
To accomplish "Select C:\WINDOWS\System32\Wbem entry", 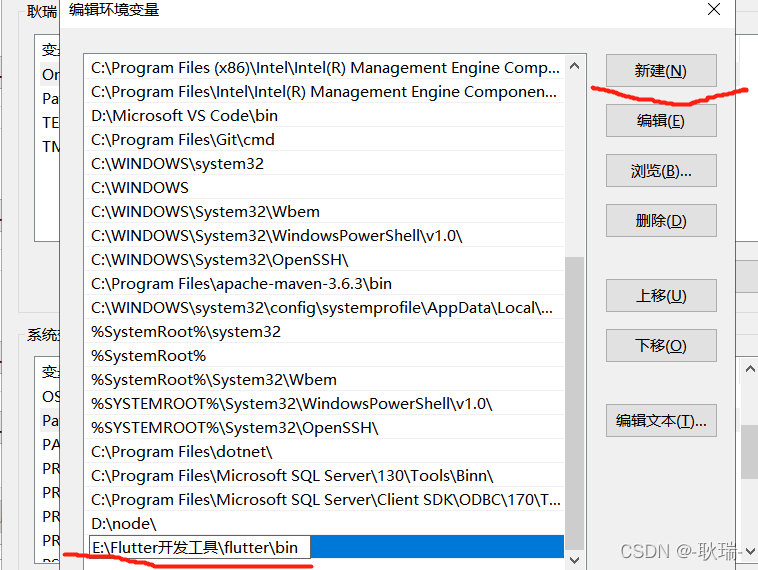I will point(324,212).
